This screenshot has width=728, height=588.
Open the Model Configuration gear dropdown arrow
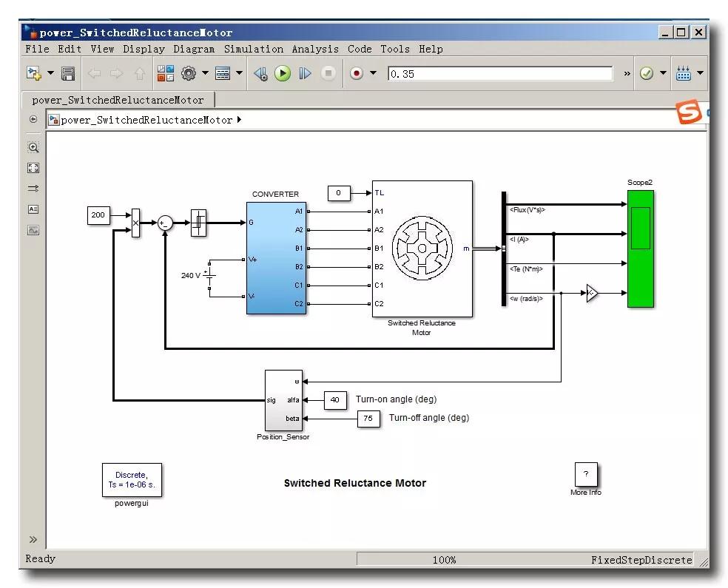[205, 73]
